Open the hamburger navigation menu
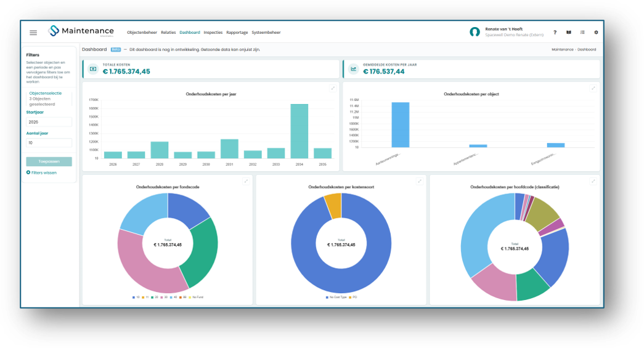Image resolution: width=644 pixels, height=348 pixels. tap(33, 33)
